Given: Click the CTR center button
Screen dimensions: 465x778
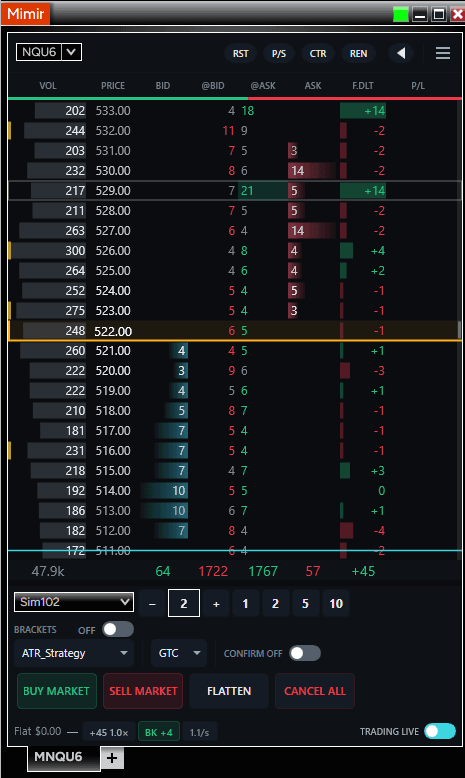Looking at the screenshot, I should pyautogui.click(x=318, y=54).
